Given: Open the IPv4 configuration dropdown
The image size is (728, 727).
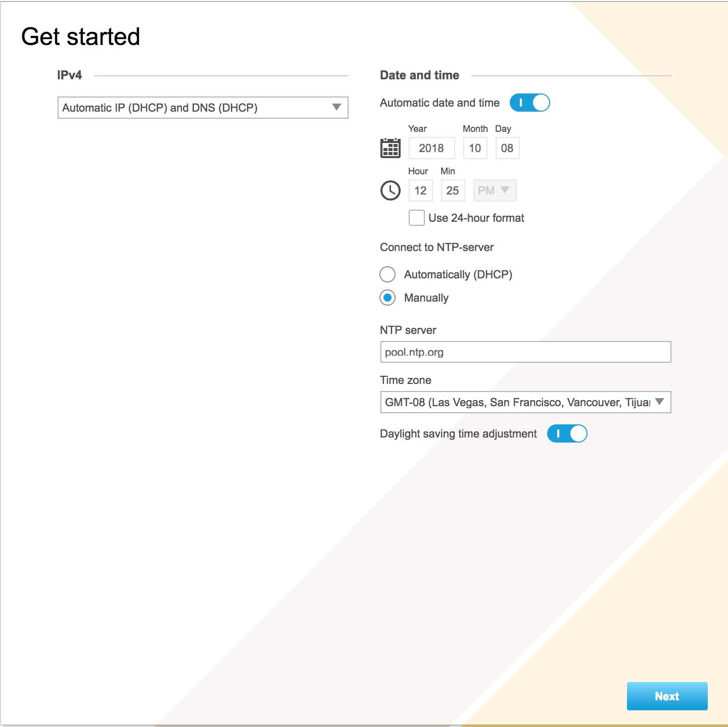Looking at the screenshot, I should (x=203, y=108).
